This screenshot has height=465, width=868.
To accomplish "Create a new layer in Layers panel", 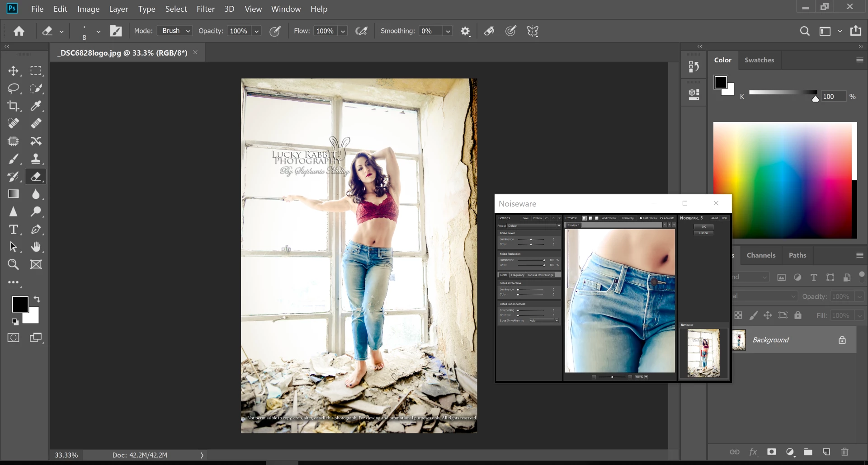I will (826, 452).
